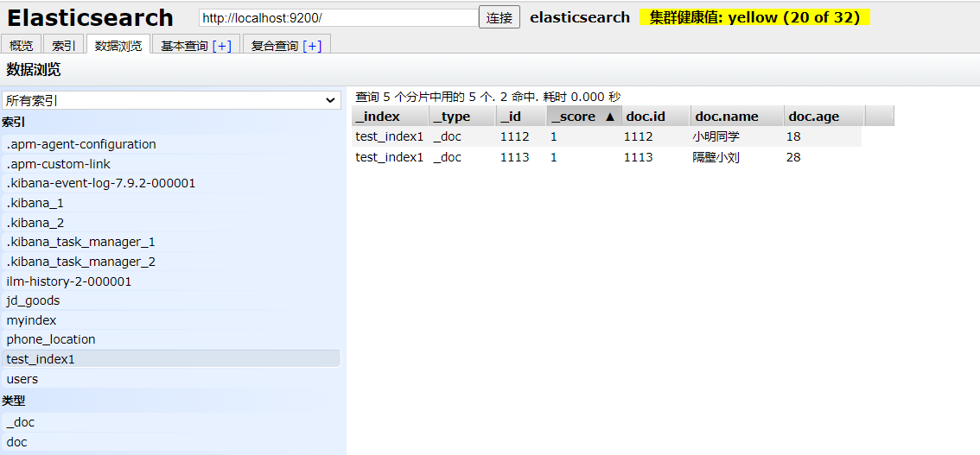Select the phone_location index
This screenshot has height=455, width=980.
click(x=171, y=339)
